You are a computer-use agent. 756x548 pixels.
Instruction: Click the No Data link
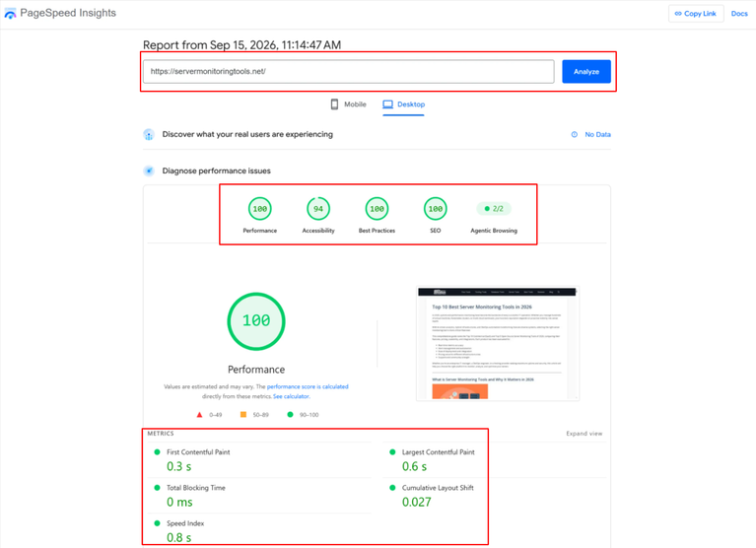[x=597, y=134]
